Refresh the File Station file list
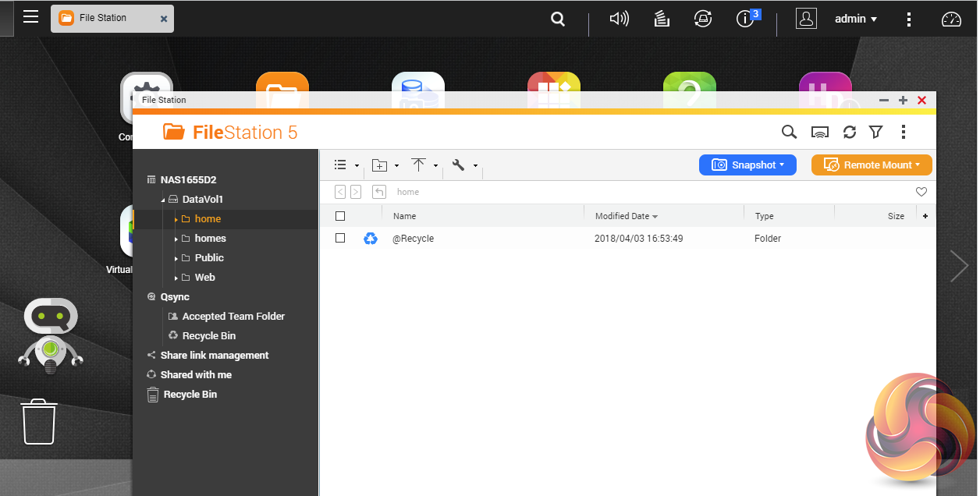 850,133
